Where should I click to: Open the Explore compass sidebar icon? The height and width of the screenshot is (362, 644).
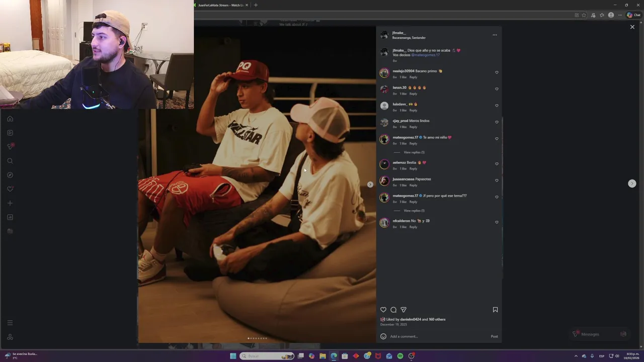pos(10,175)
